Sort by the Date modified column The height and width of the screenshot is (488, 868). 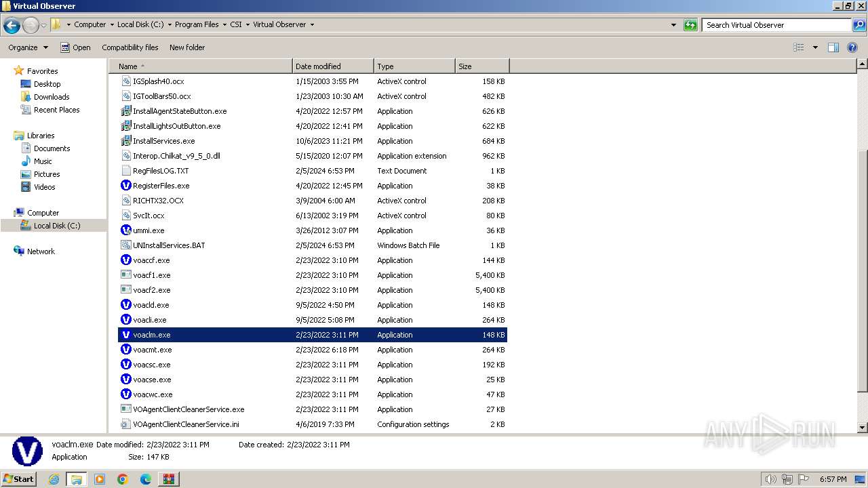pos(333,66)
